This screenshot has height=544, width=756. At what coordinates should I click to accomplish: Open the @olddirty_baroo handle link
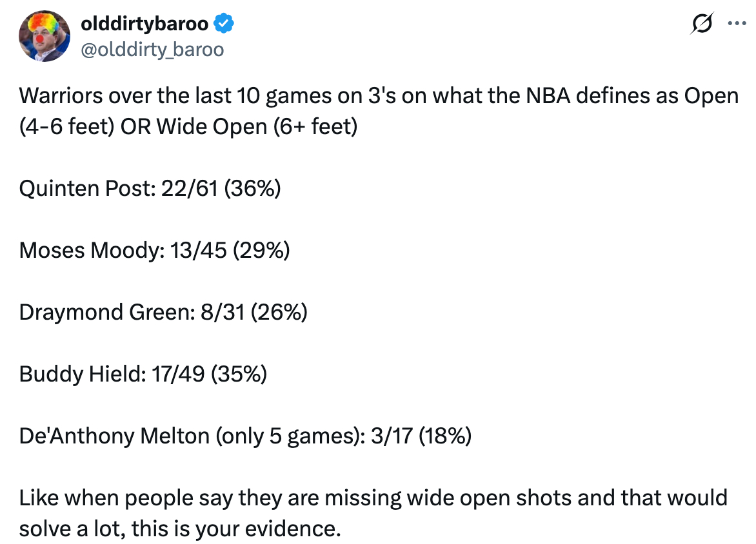pyautogui.click(x=152, y=50)
